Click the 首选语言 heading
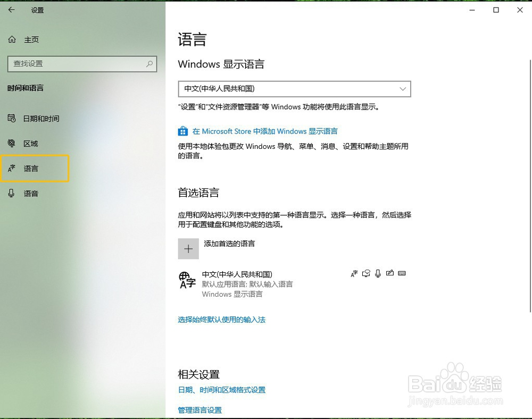 (198, 192)
